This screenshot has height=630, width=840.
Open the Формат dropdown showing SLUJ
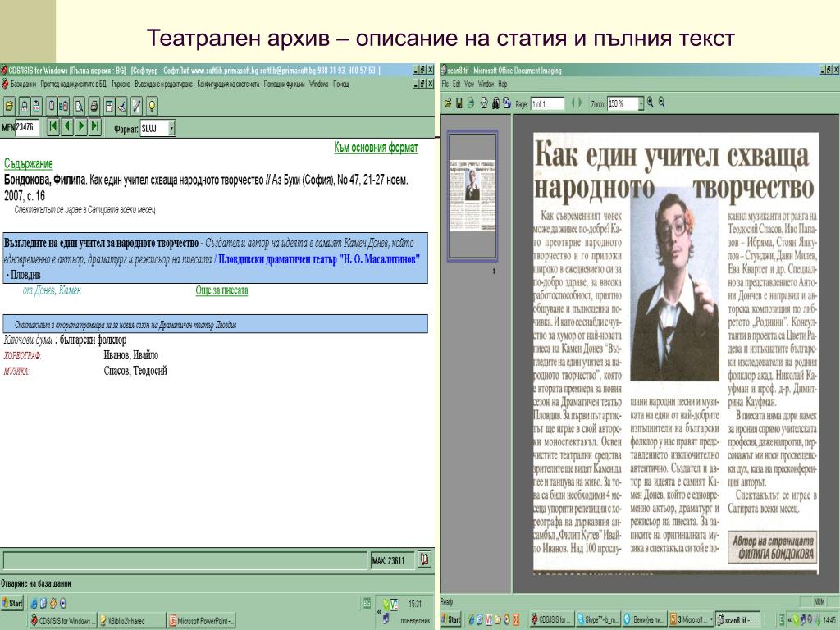[x=171, y=128]
